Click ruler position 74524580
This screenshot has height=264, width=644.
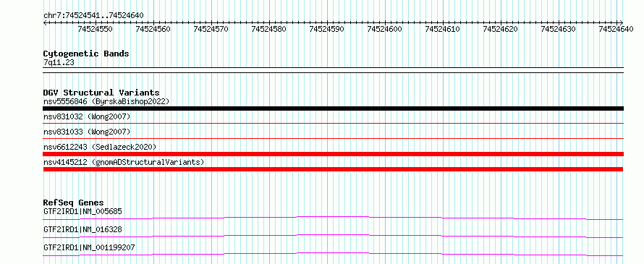[x=269, y=29]
